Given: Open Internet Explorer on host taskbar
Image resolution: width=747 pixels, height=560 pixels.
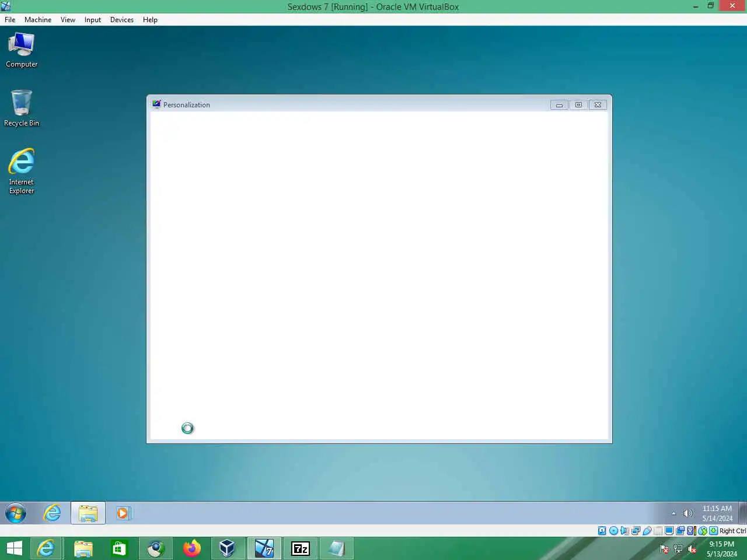Looking at the screenshot, I should [x=46, y=548].
